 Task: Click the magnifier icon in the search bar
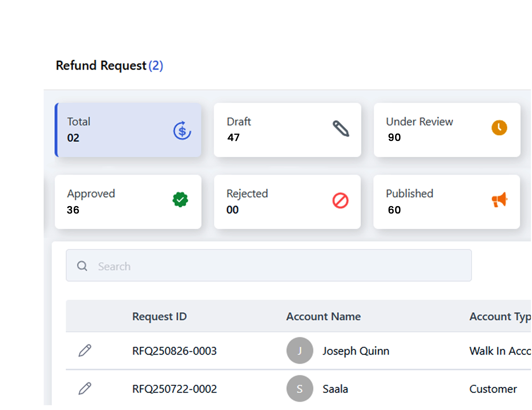(82, 266)
